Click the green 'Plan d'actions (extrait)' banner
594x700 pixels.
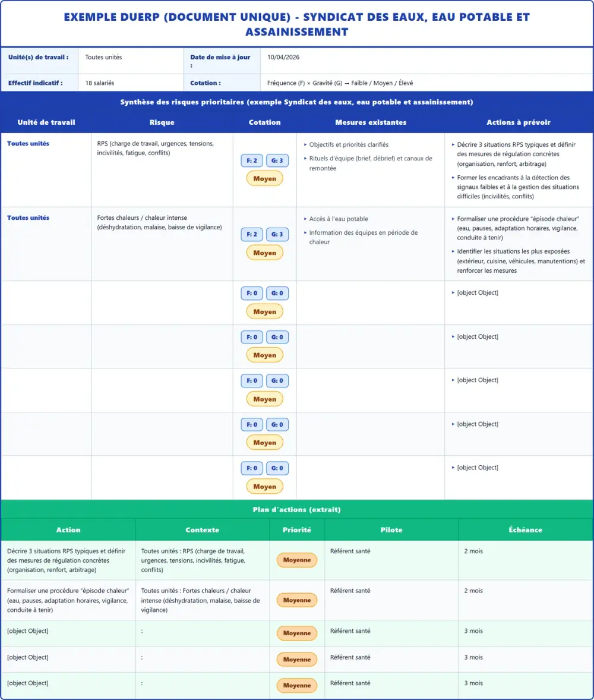coord(297,509)
